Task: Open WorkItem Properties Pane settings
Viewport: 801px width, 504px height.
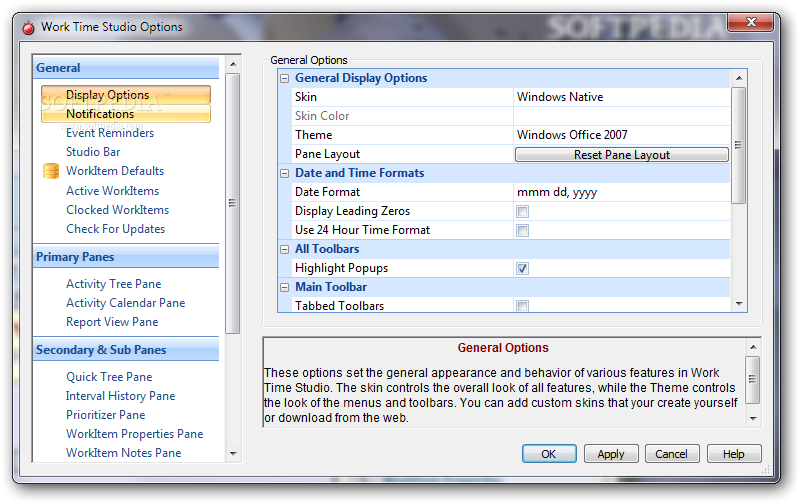Action: coord(134,434)
